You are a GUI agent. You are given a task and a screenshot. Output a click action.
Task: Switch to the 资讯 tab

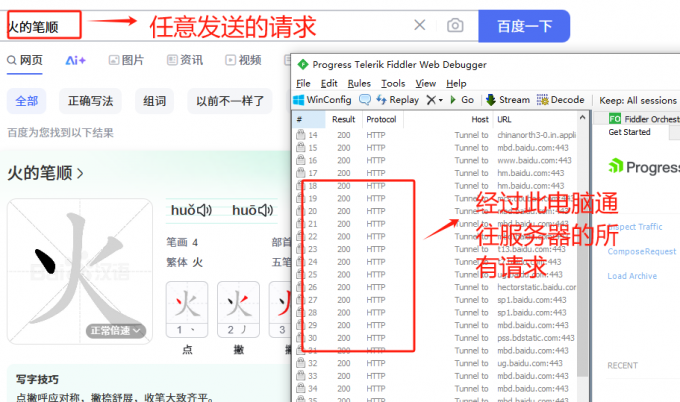click(185, 60)
